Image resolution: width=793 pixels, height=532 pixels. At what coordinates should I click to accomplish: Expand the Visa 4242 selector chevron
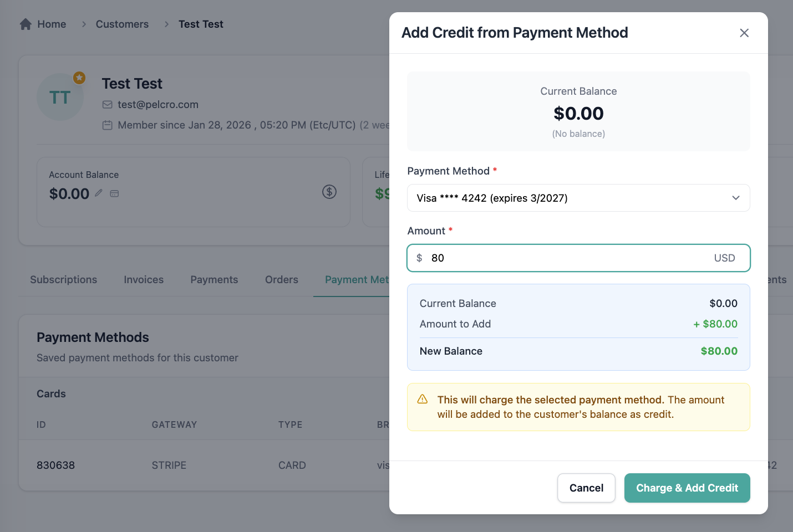pyautogui.click(x=736, y=198)
